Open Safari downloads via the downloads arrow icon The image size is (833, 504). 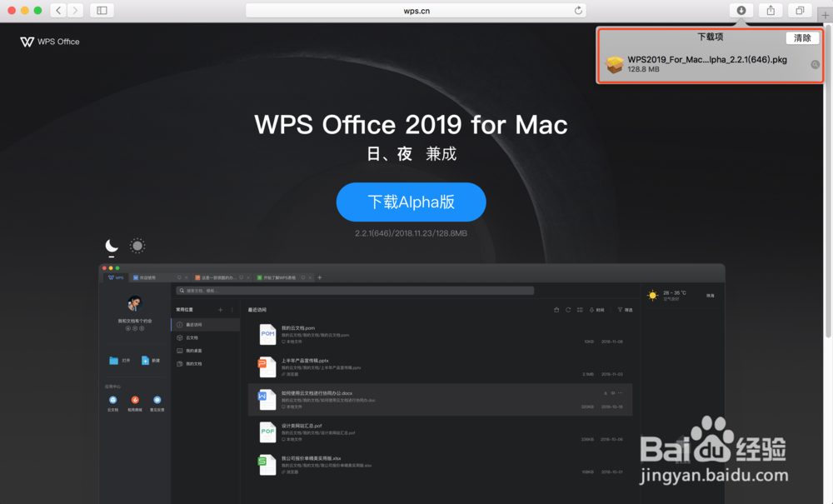coord(741,10)
